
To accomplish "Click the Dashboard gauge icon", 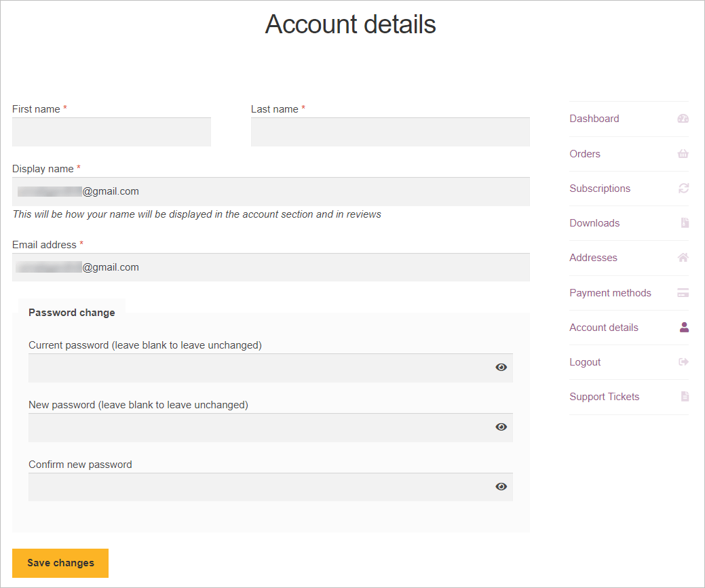I will click(683, 118).
